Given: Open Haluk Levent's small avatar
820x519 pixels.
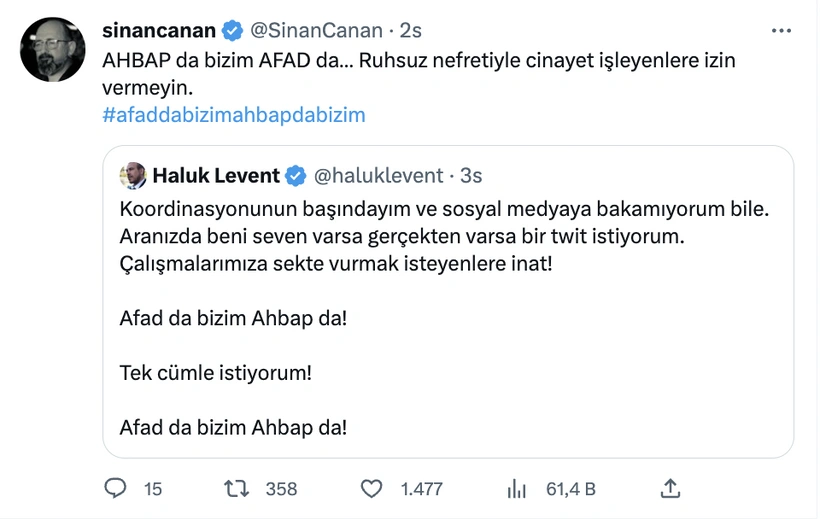Looking at the screenshot, I should (133, 176).
